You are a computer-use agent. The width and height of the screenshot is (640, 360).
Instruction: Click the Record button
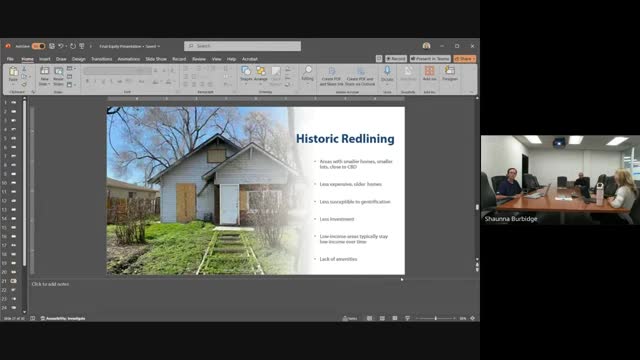(396, 59)
